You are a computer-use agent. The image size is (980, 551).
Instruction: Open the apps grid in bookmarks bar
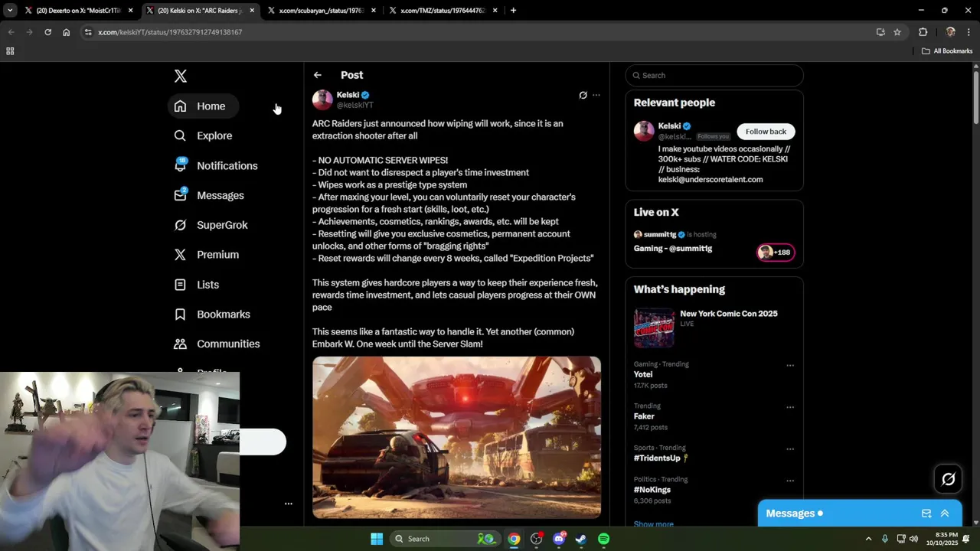[x=10, y=51]
